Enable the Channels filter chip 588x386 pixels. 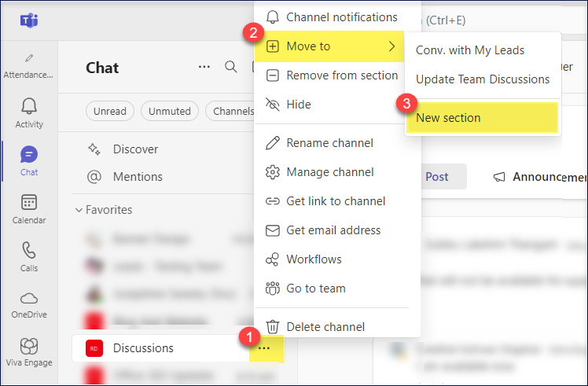[232, 111]
